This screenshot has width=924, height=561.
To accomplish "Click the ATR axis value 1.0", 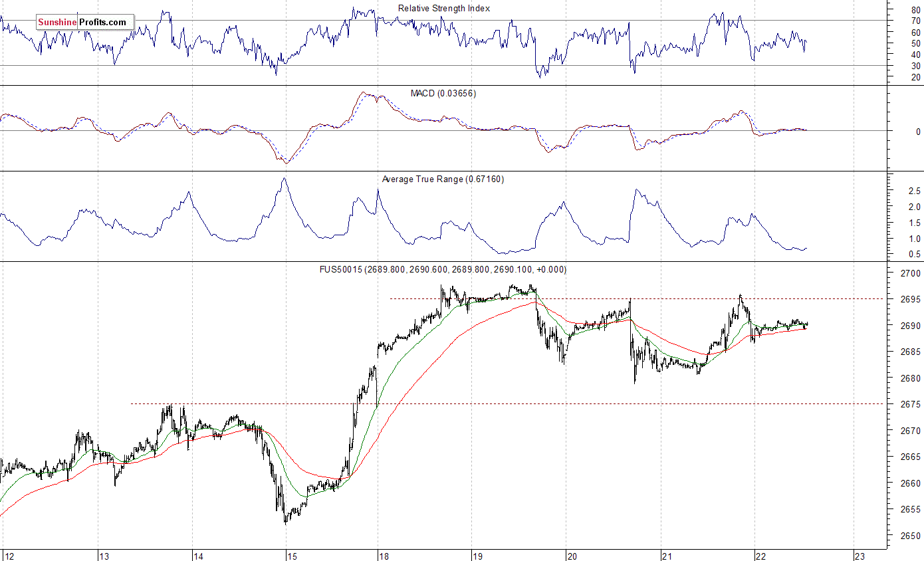I will [x=914, y=239].
